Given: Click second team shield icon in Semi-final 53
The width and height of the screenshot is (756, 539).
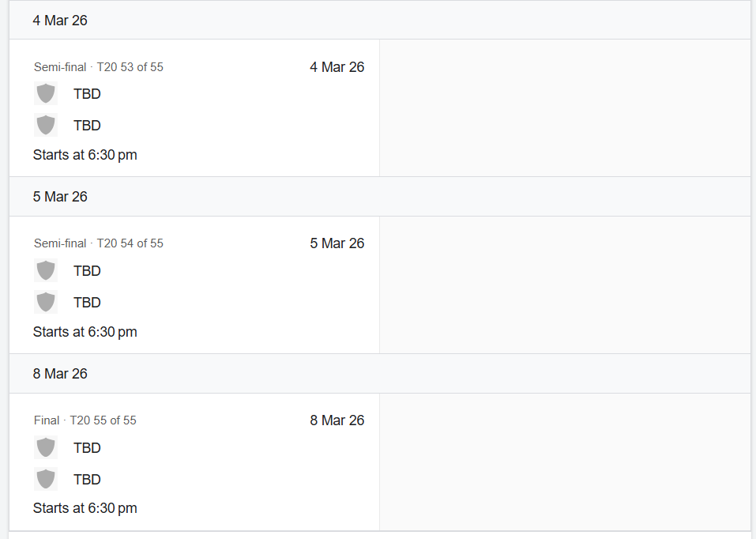Looking at the screenshot, I should coord(46,125).
